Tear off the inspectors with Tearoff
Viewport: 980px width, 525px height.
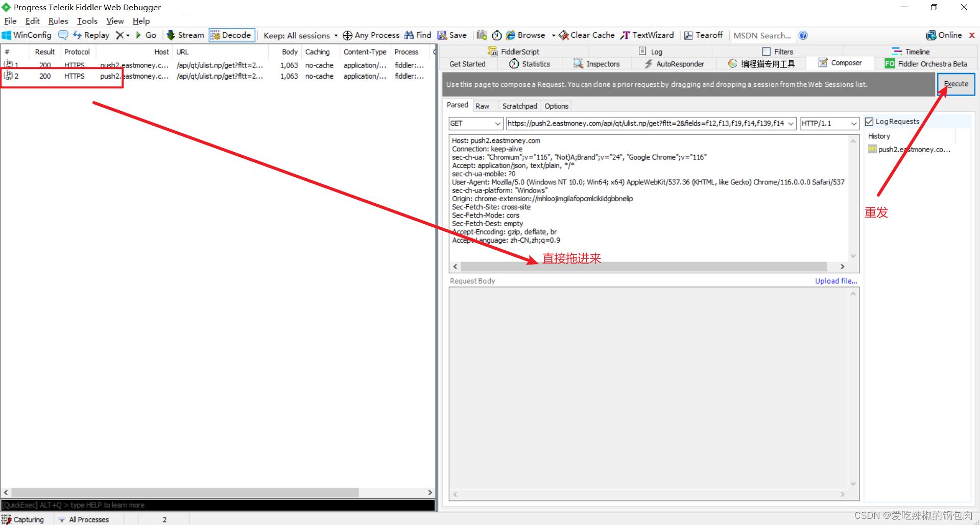click(x=703, y=35)
